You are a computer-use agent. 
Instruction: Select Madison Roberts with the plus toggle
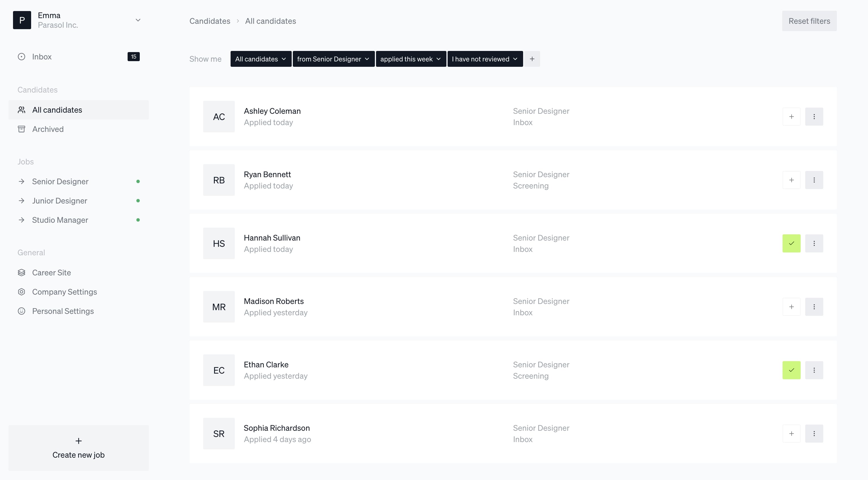click(x=792, y=307)
